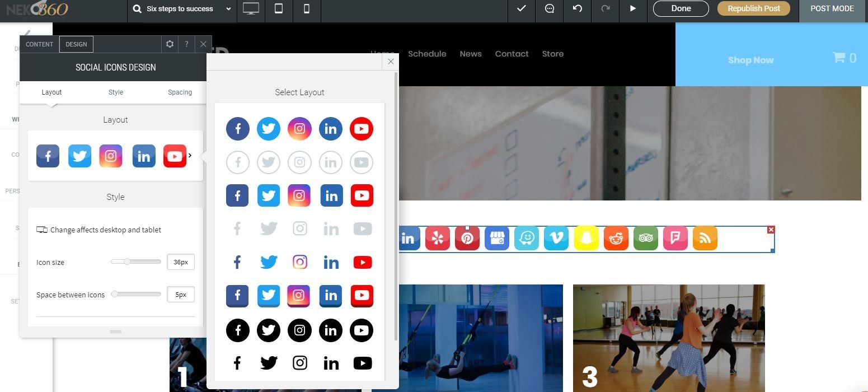Choose 3D shadowed square icons layout
The width and height of the screenshot is (868, 392).
pyautogui.click(x=299, y=296)
